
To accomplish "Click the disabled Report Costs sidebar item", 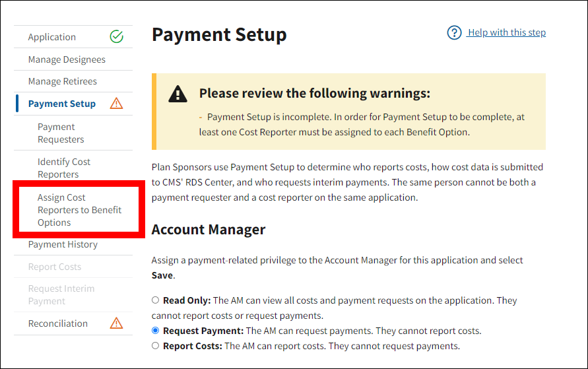I will (55, 267).
